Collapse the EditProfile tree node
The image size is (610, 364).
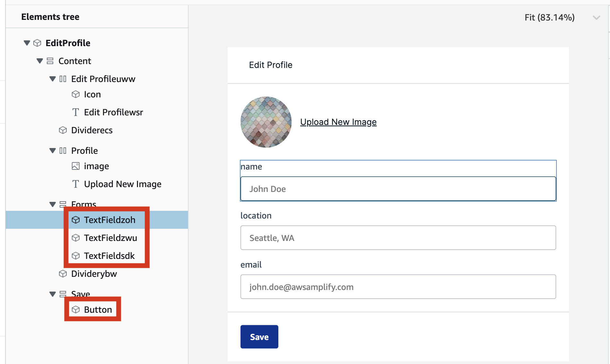[27, 43]
